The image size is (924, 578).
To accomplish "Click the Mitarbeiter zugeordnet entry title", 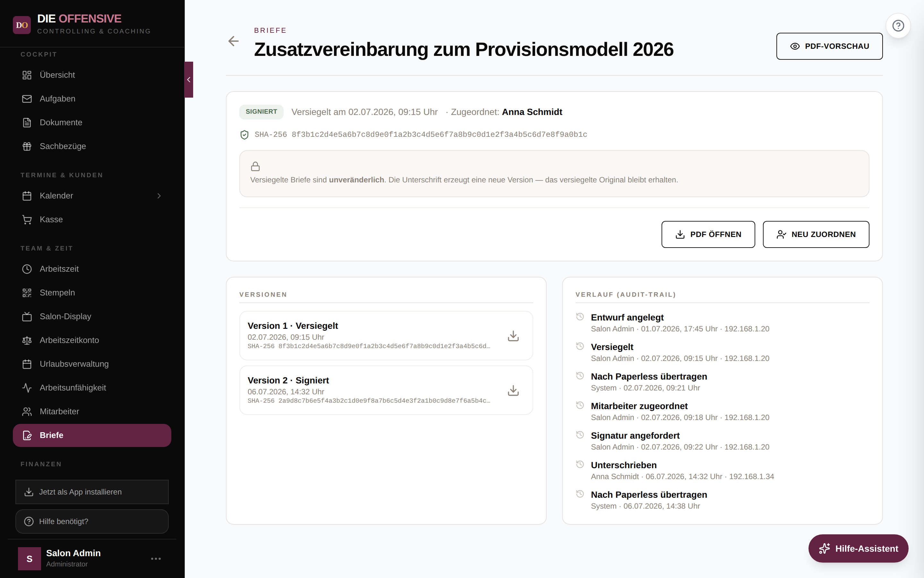I will (639, 406).
